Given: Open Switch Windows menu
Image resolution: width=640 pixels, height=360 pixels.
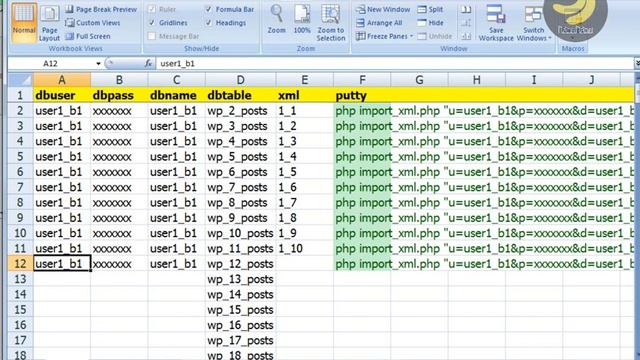Looking at the screenshot, I should pos(533,23).
